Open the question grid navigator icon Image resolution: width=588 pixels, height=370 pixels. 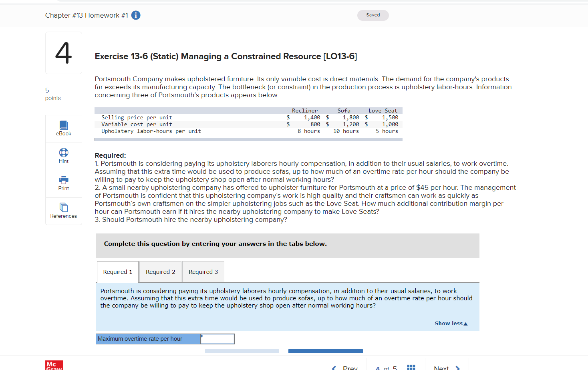pyautogui.click(x=411, y=368)
